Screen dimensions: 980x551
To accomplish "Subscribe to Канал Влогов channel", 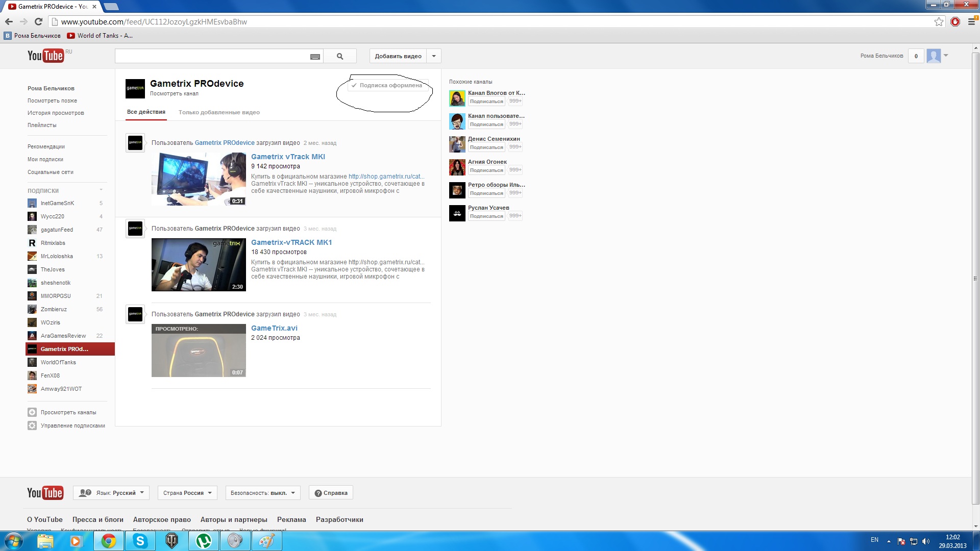I will 486,102.
